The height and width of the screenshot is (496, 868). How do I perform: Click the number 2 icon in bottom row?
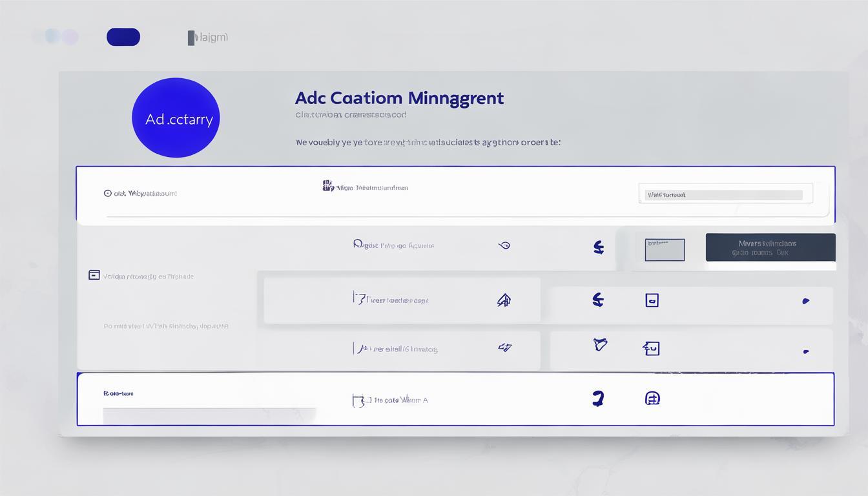point(598,398)
